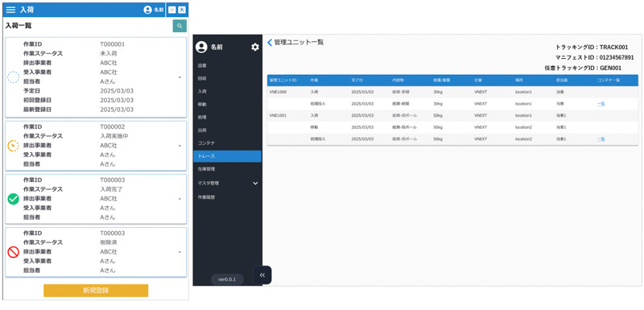
Task: Collapse the T000001 card with arrow
Action: pos(180,77)
